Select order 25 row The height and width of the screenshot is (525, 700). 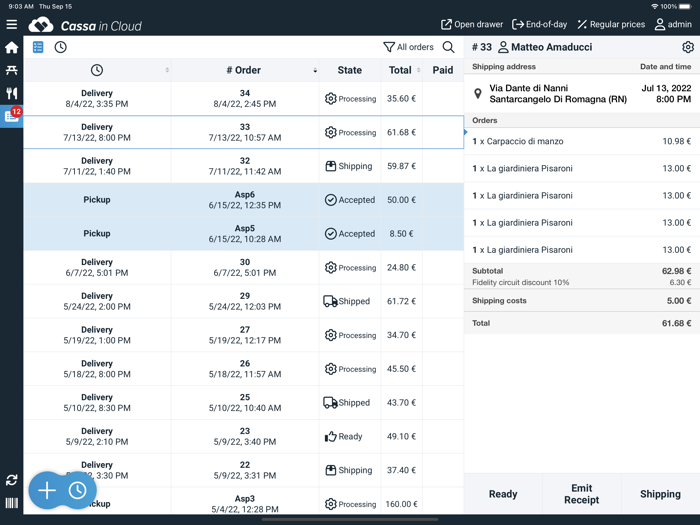pos(244,403)
